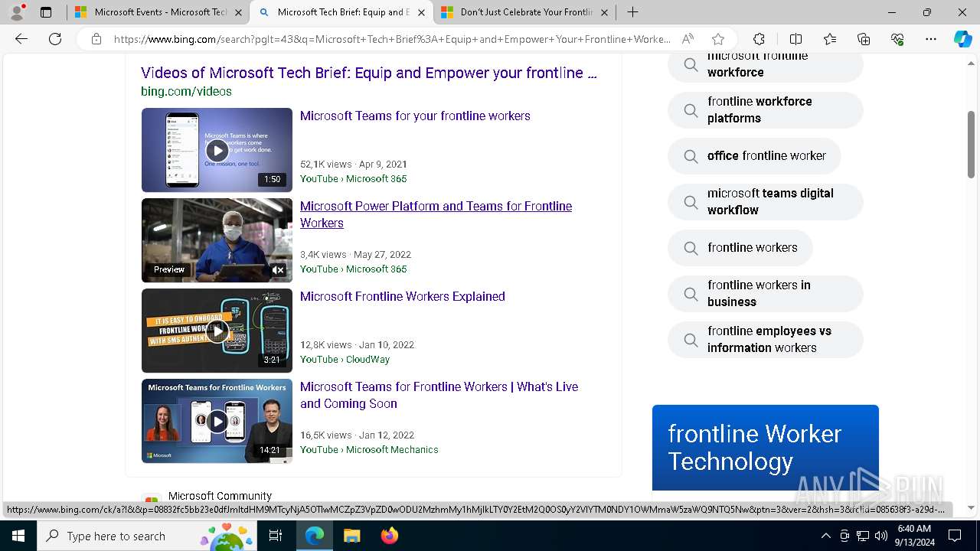
Task: Search related: office frontline worker
Action: [754, 155]
